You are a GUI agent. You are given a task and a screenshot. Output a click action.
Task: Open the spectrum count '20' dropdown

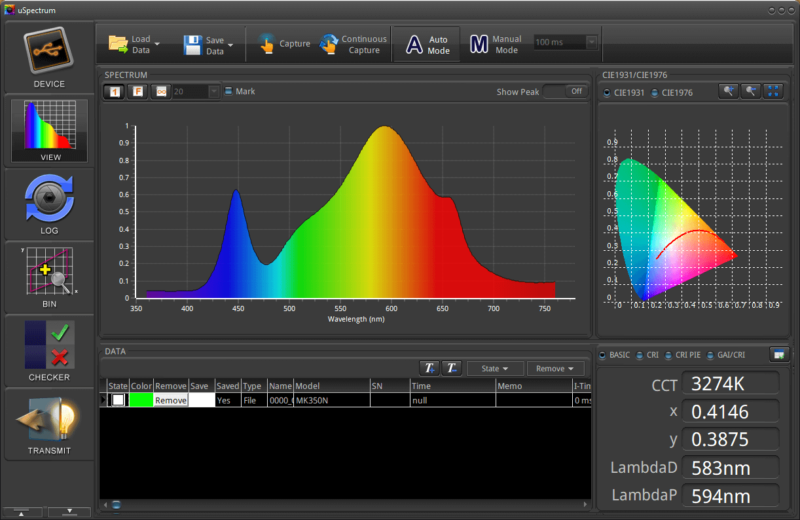[214, 92]
